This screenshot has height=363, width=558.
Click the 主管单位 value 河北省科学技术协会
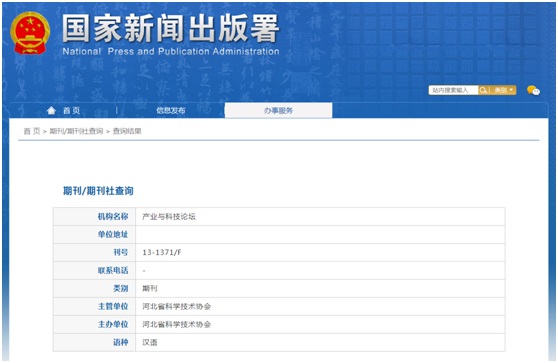[177, 306]
